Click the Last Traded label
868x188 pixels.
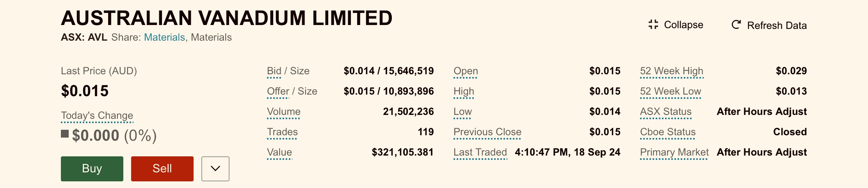pos(480,152)
